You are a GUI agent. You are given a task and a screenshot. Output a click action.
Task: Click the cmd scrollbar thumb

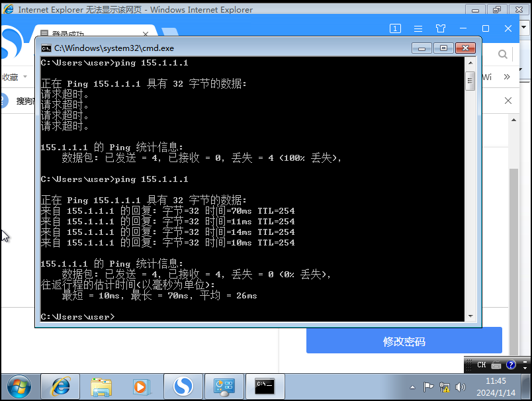point(470,81)
